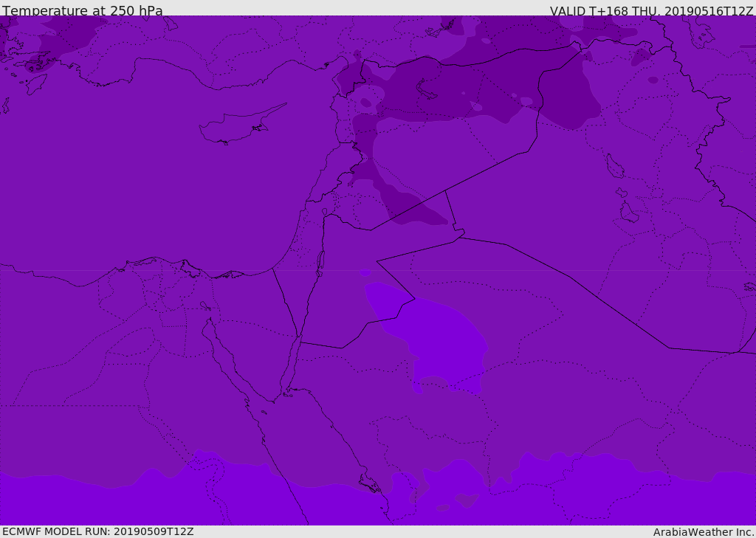
Task: Click the 'Temperature at 250 hPa' title
Action: (83, 10)
